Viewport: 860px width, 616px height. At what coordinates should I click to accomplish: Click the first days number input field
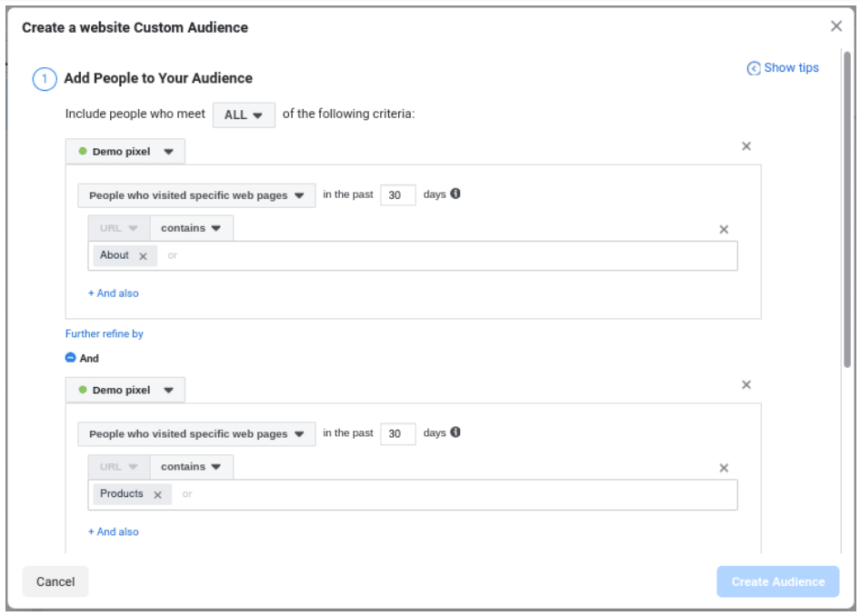(x=397, y=195)
